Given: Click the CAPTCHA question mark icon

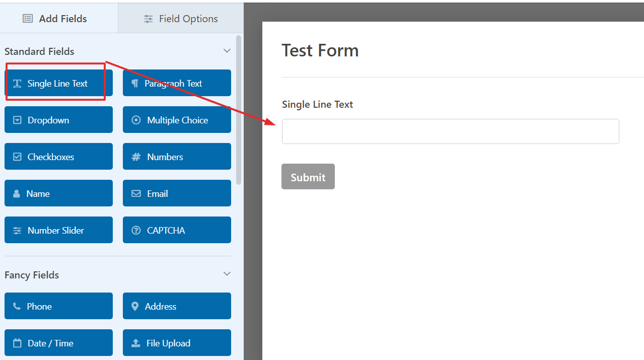Looking at the screenshot, I should pyautogui.click(x=135, y=230).
